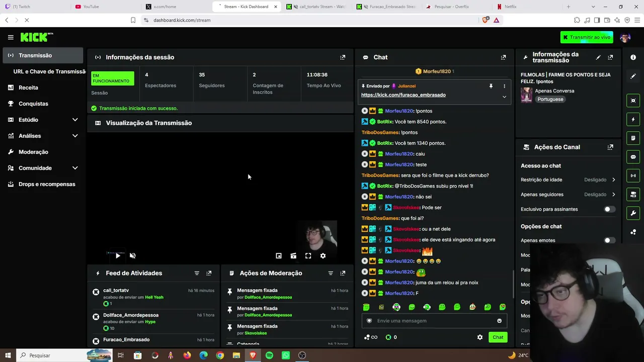Open the pinned kick.com/furacao_embrasado link
644x362 pixels.
point(403,95)
